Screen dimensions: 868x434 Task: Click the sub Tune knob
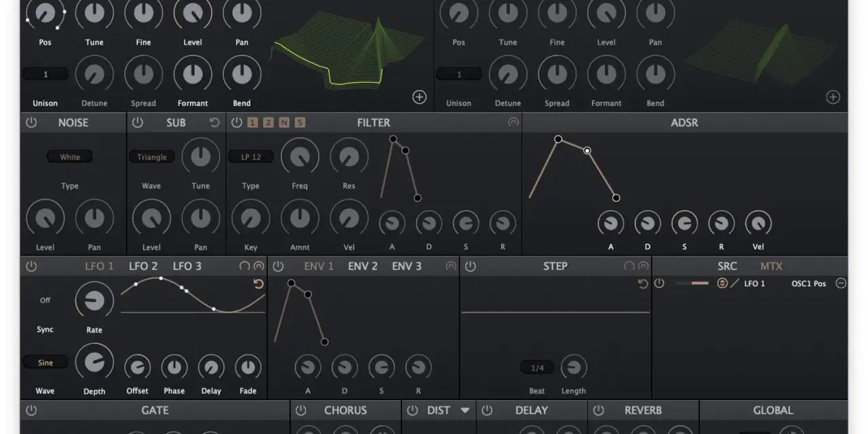pos(201,157)
